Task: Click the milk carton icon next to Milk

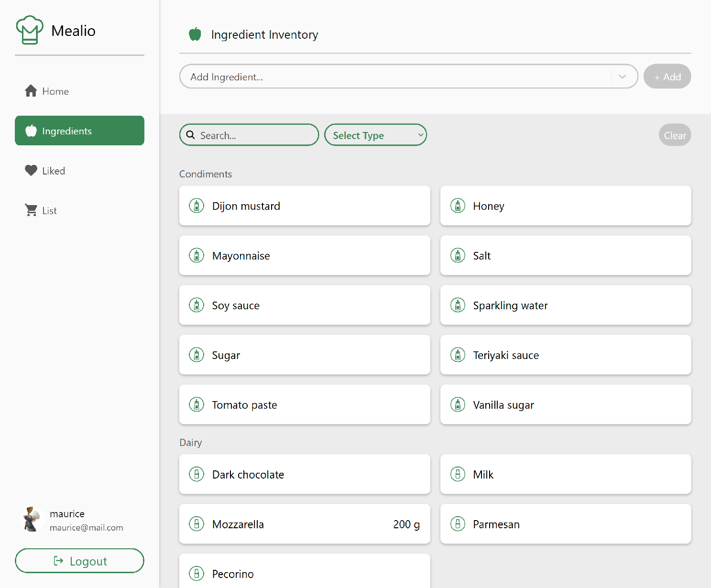Action: 458,474
